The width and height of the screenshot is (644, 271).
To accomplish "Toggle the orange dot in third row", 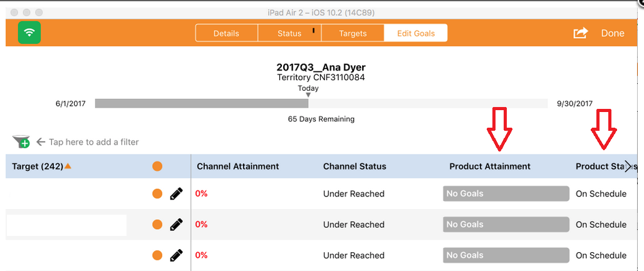I will point(157,255).
